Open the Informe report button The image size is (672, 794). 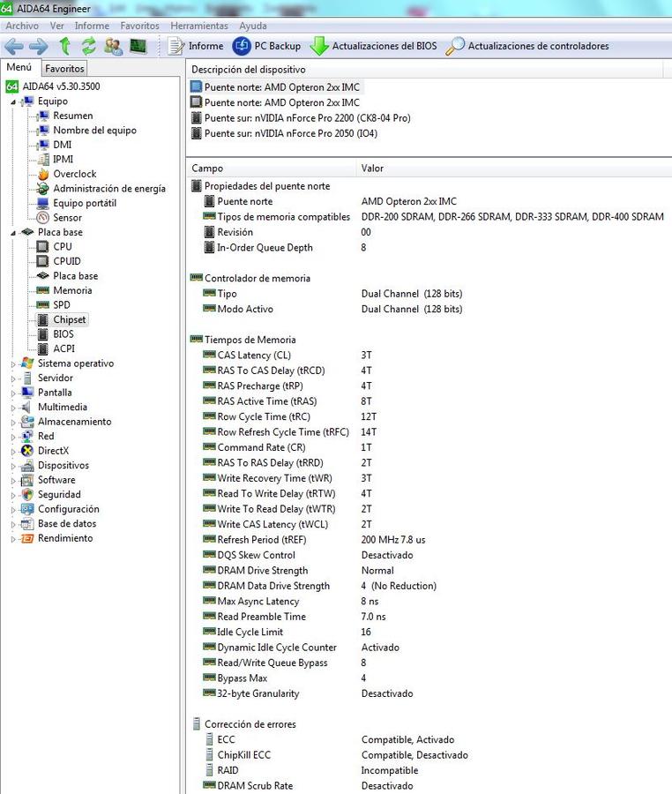pyautogui.click(x=196, y=46)
